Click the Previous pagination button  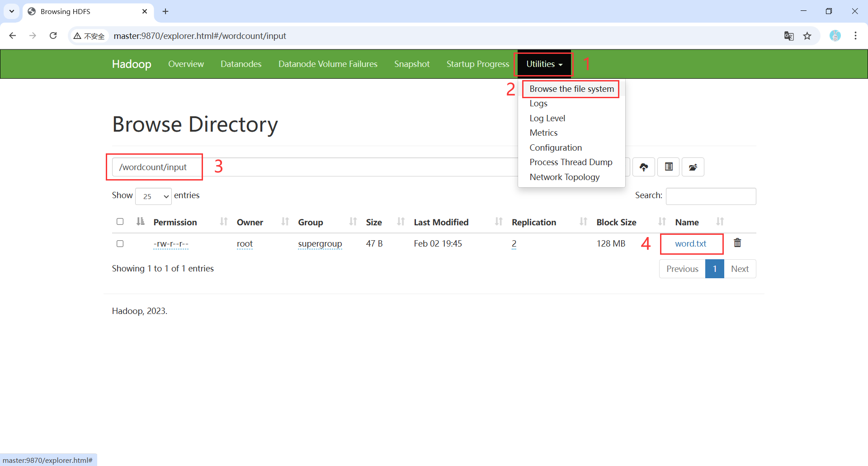click(x=682, y=269)
